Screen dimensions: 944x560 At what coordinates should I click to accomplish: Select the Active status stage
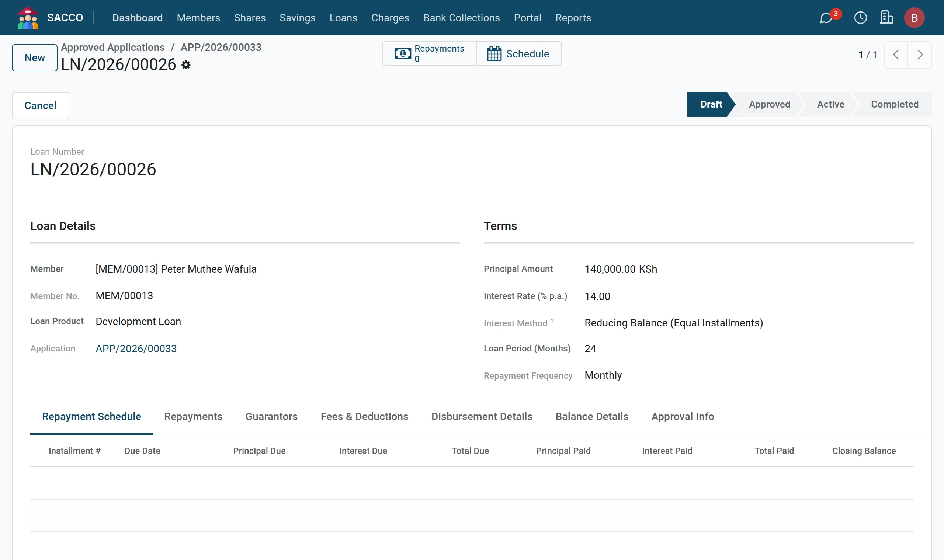(x=831, y=105)
